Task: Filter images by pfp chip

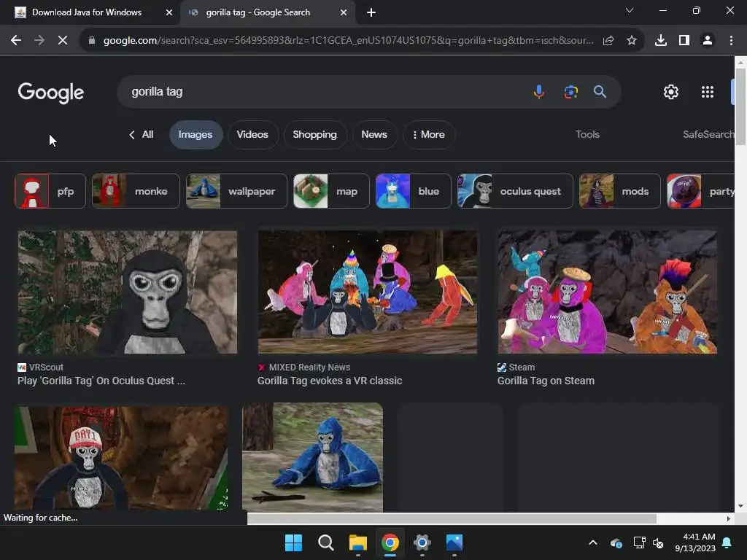Action: click(50, 191)
